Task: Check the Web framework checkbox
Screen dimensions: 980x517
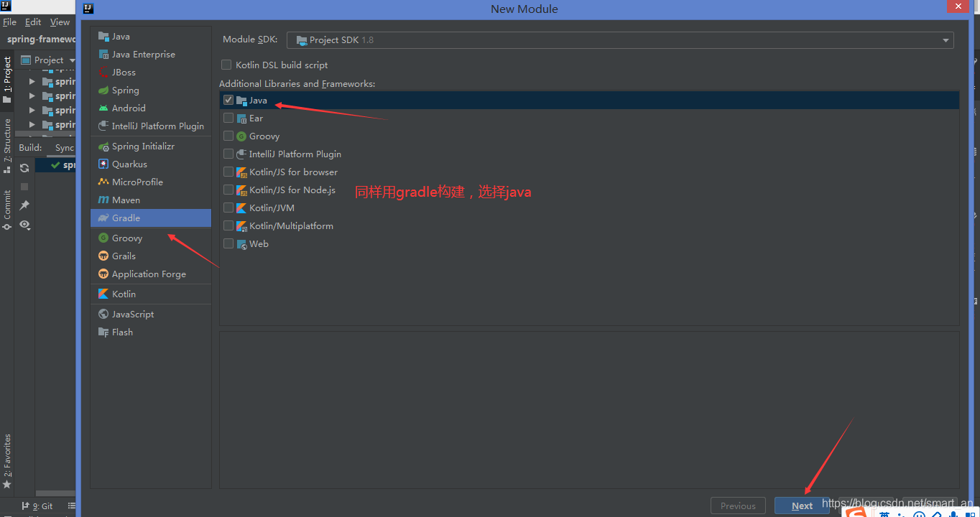Action: [228, 243]
